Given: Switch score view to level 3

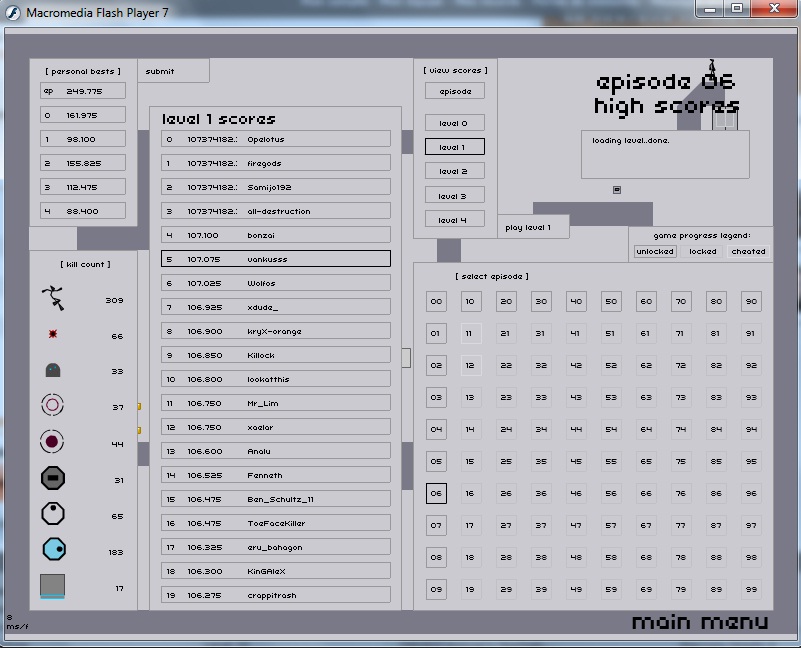Looking at the screenshot, I should [453, 196].
